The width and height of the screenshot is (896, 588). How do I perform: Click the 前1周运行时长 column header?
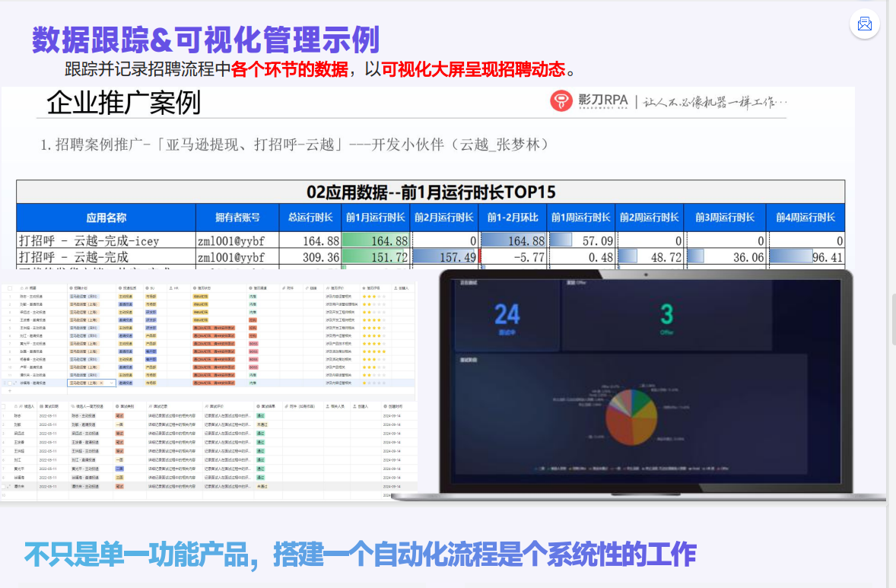[x=580, y=218]
